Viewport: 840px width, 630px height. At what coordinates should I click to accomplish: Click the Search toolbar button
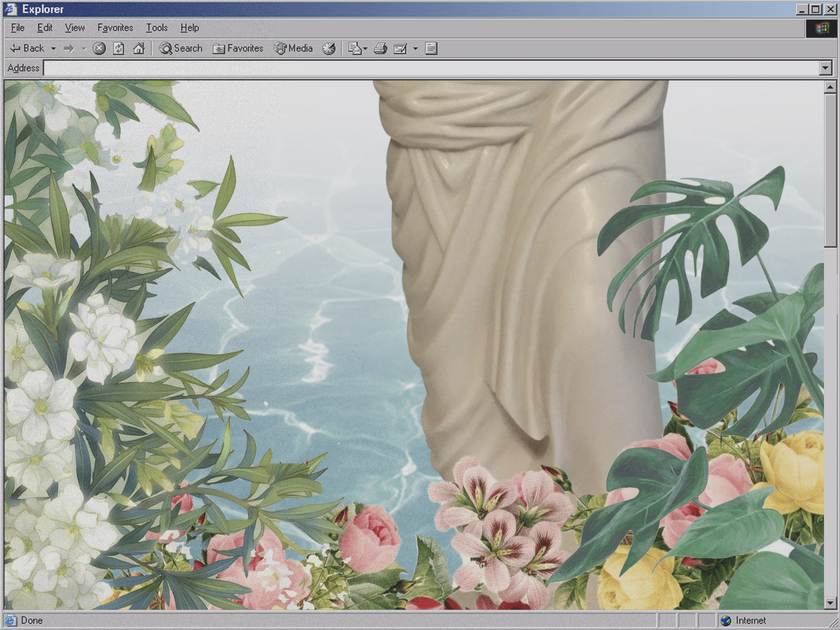(181, 49)
